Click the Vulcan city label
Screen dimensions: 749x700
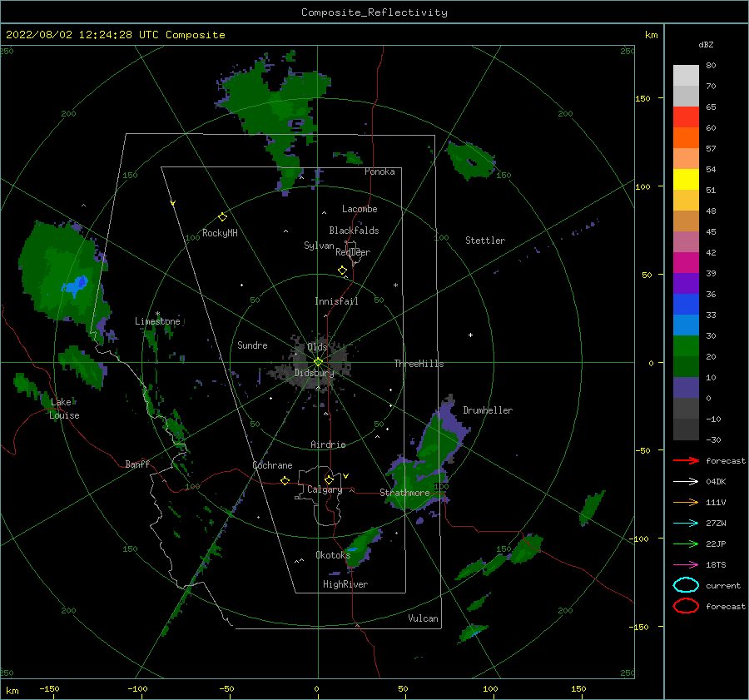423,618
